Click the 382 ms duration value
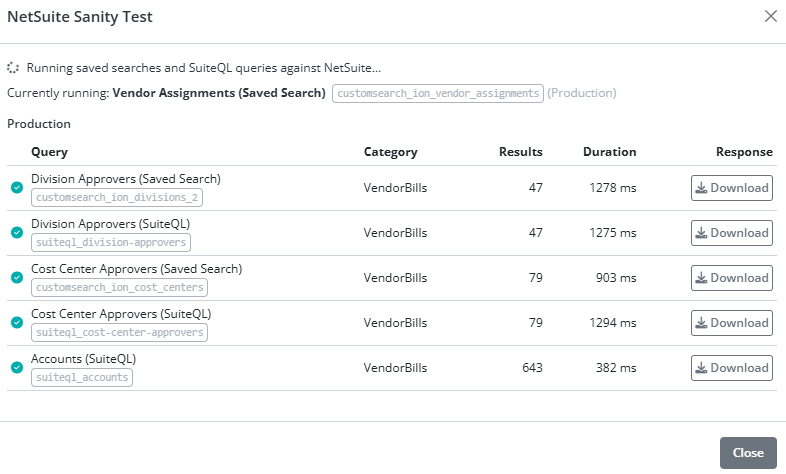The width and height of the screenshot is (786, 474). pos(616,368)
